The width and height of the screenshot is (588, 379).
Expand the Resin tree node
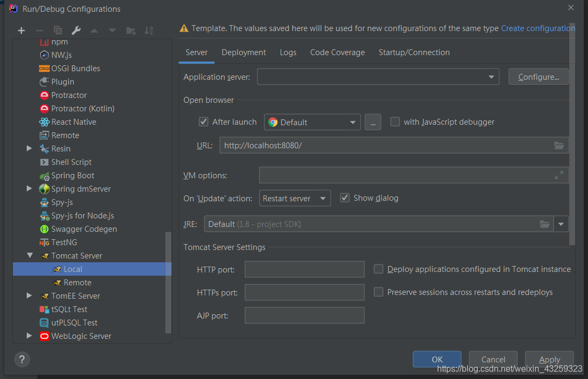click(x=29, y=149)
